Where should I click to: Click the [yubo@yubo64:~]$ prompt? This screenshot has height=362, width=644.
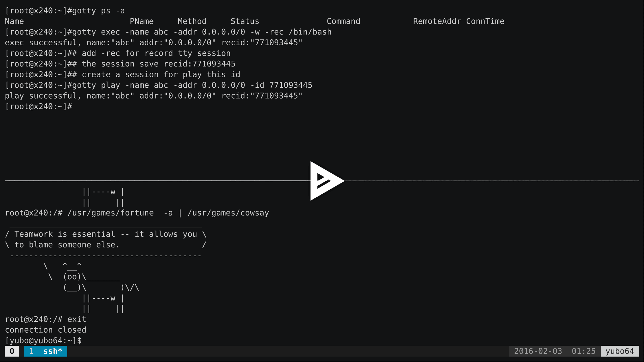pos(43,341)
